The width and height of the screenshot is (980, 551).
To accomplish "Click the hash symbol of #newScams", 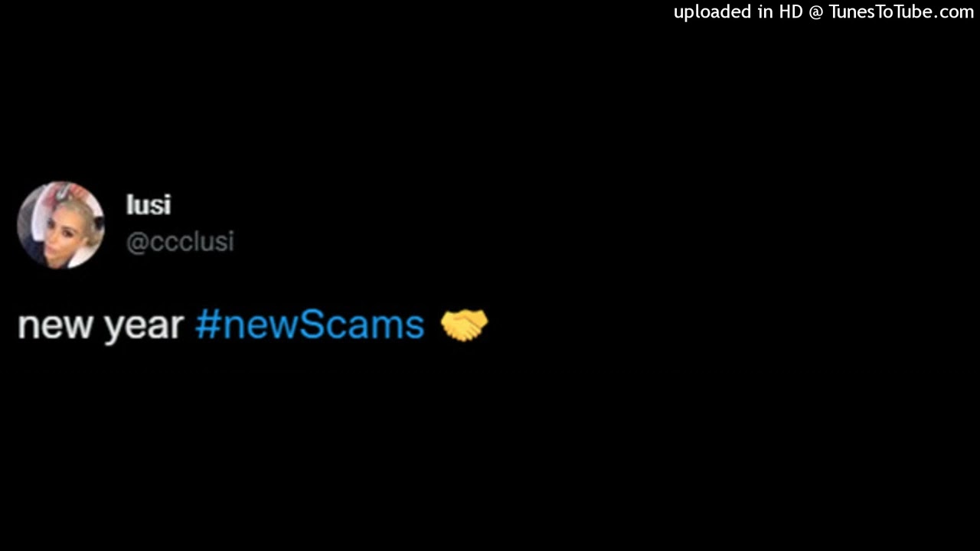I will [207, 325].
